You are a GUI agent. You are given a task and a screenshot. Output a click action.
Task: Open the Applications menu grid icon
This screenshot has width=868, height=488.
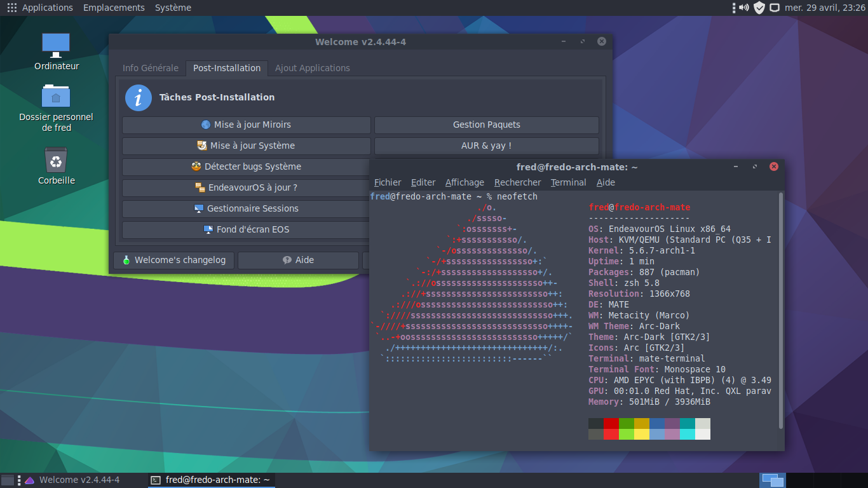pos(11,8)
